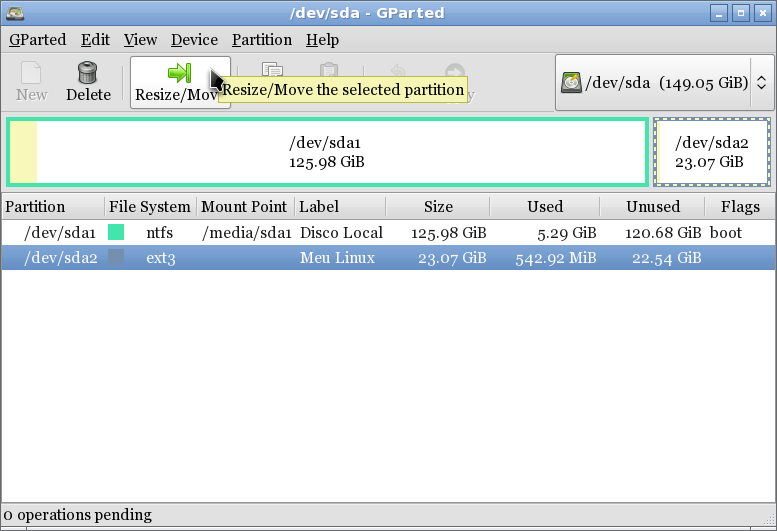
Task: Click the 22.54 GiB unused cell
Action: click(x=666, y=258)
